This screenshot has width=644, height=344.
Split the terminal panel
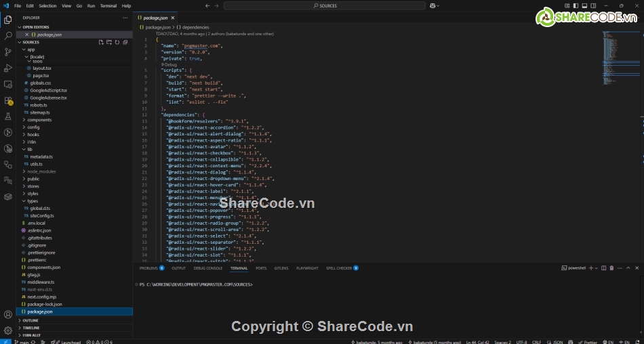coord(604,268)
